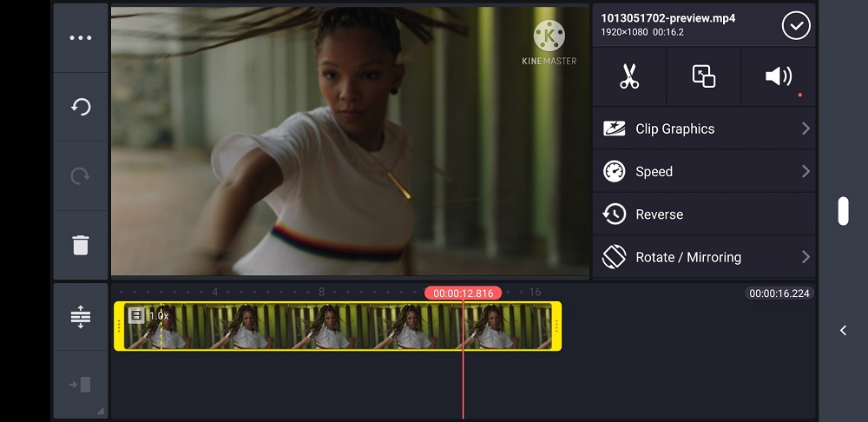Click the timeline ruler mark 16
This screenshot has width=868, height=422.
click(534, 292)
